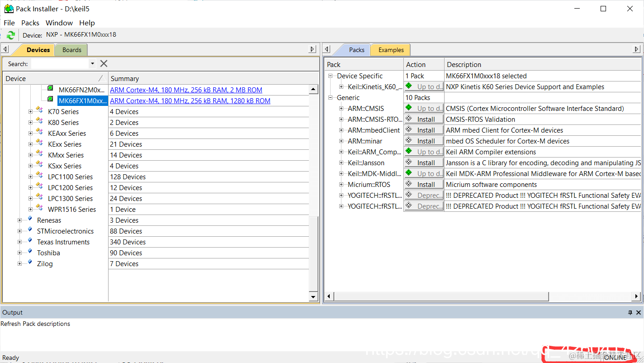The image size is (644, 363).
Task: Open the Window menu
Action: click(x=59, y=23)
